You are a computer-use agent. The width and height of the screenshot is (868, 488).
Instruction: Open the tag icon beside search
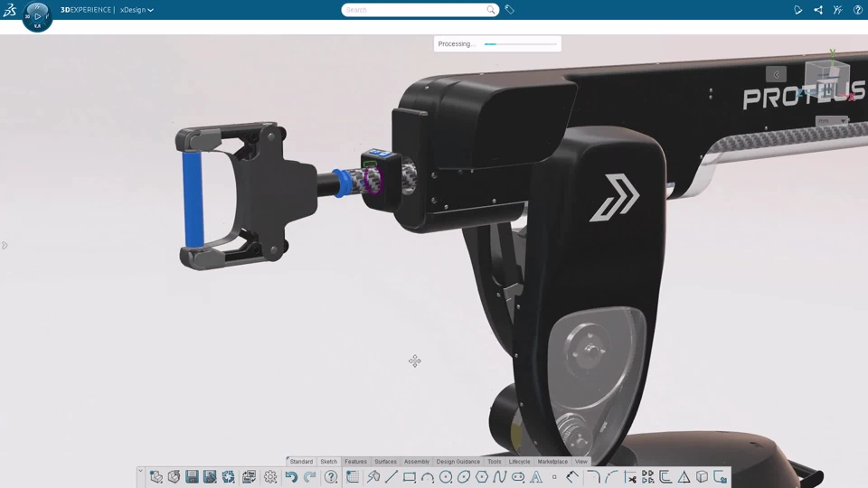coord(509,10)
